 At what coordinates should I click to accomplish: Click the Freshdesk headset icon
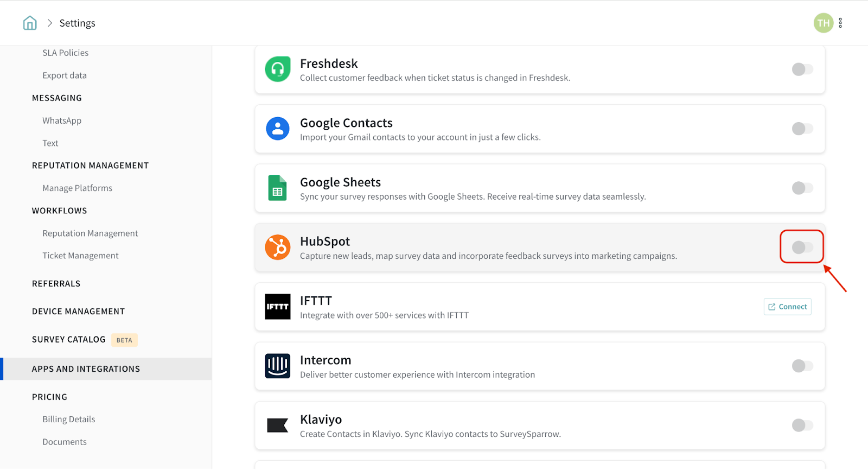(277, 69)
